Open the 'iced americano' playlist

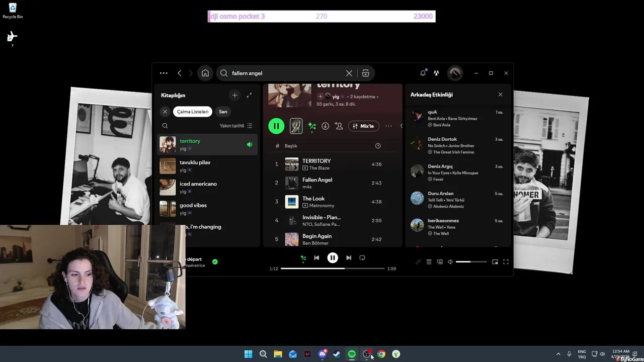point(208,188)
